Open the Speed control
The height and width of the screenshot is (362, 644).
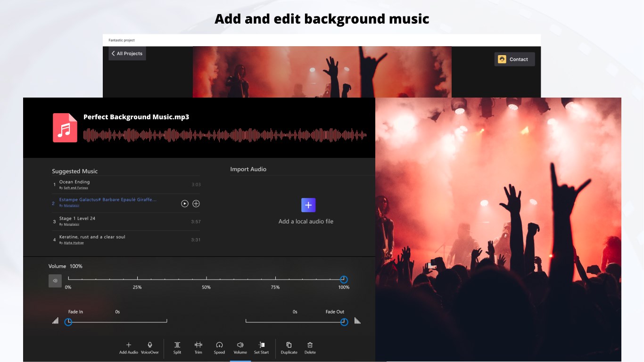pyautogui.click(x=219, y=348)
